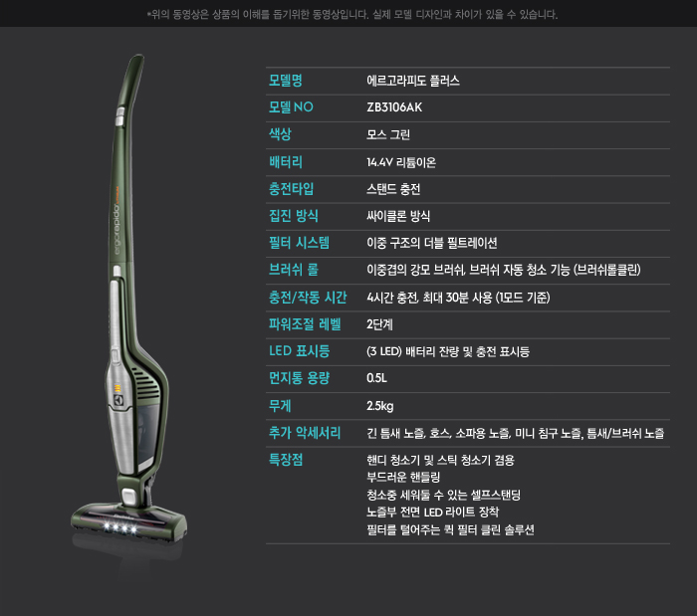Select the model number ZB3106AK text
Viewport: 697px width, 616px height.
[x=394, y=107]
